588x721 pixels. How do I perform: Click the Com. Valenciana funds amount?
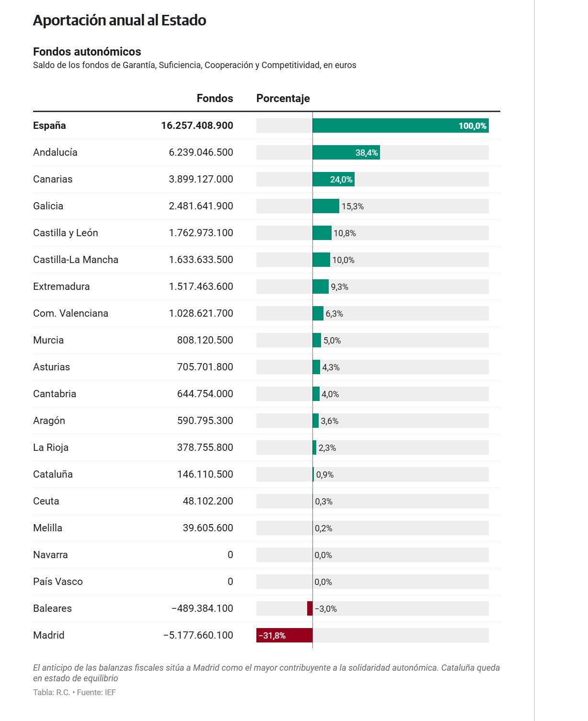(201, 313)
